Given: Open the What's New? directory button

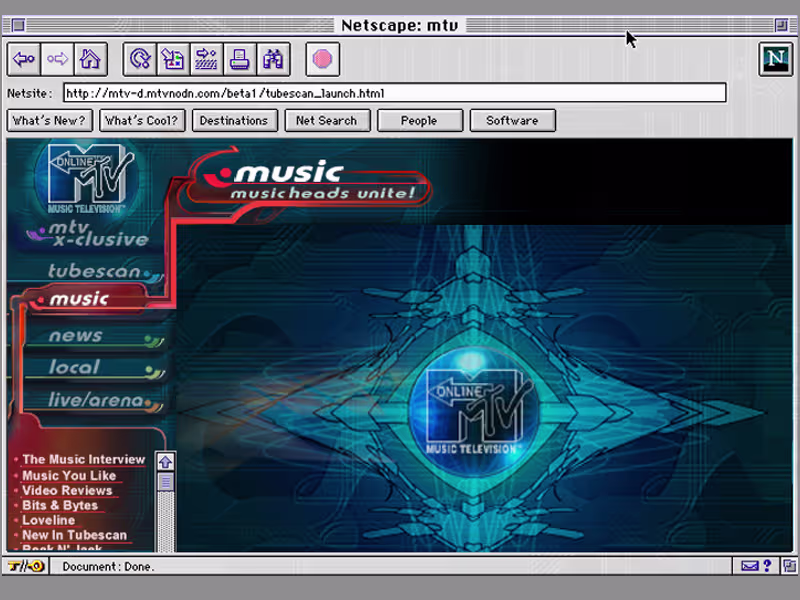Looking at the screenshot, I should 49,120.
